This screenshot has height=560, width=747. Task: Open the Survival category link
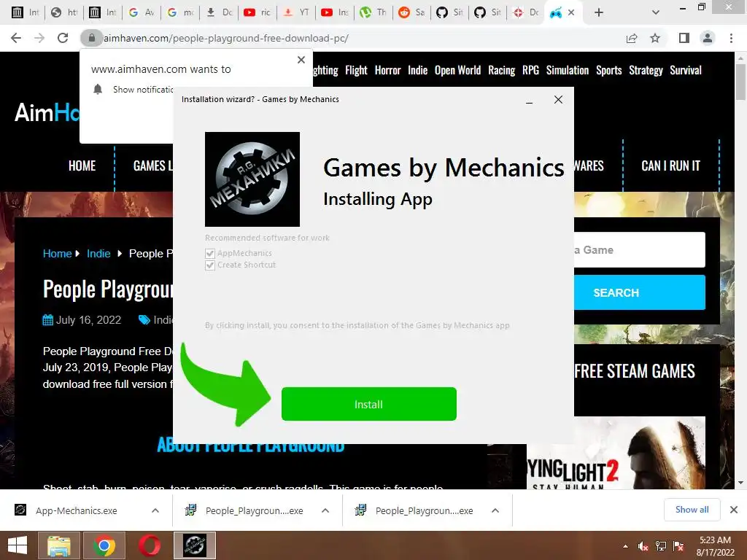click(686, 71)
